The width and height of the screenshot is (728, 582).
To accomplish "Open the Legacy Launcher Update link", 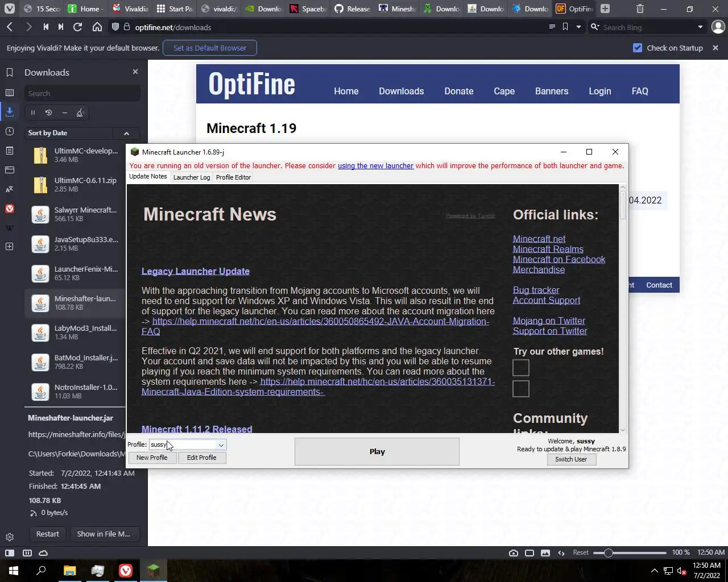I will tap(196, 271).
